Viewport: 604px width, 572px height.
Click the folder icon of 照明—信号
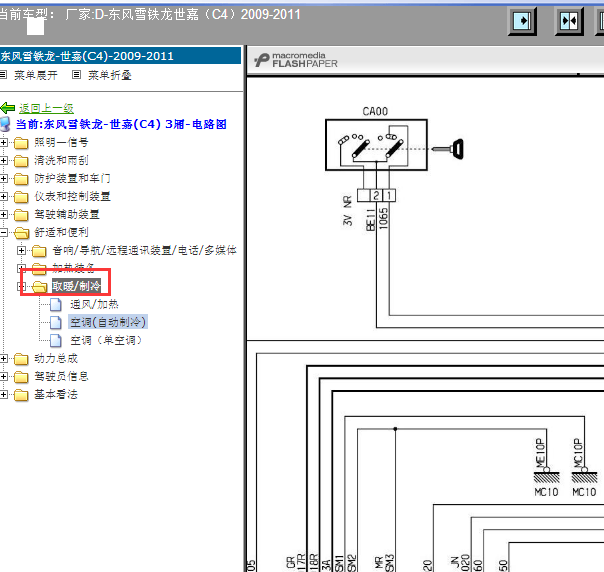(21, 143)
